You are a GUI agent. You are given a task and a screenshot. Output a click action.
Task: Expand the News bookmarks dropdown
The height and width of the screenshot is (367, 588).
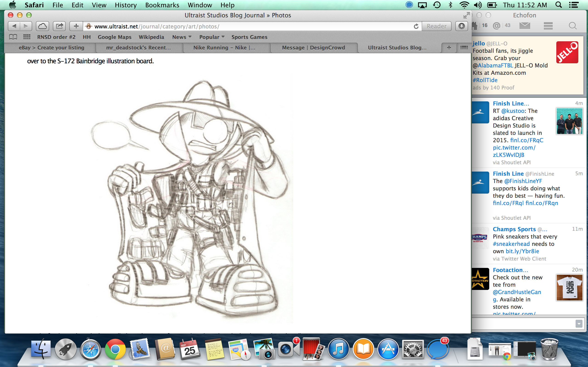pyautogui.click(x=182, y=37)
